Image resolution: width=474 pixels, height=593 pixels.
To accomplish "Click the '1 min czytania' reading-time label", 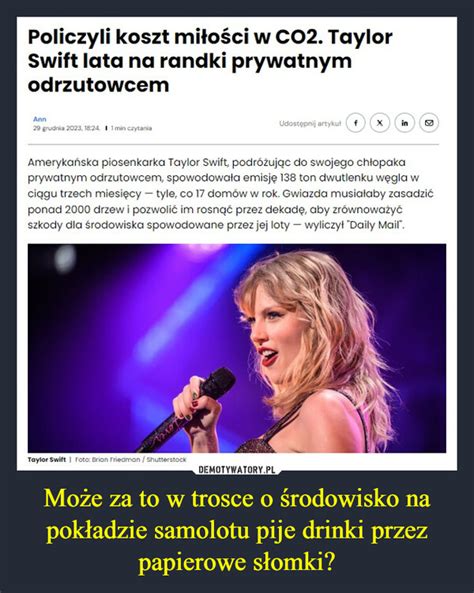I will coord(131,128).
